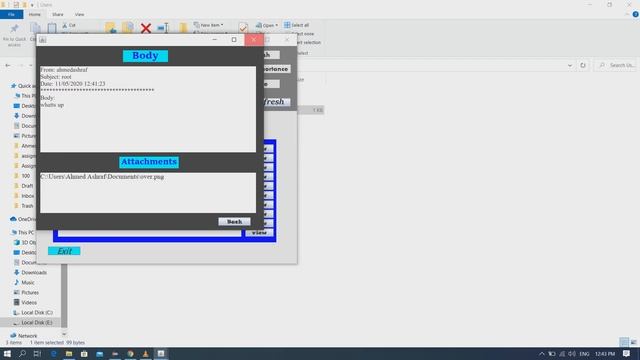640x360 pixels.
Task: Click the Pin to Quick access icon
Action: pos(14,28)
